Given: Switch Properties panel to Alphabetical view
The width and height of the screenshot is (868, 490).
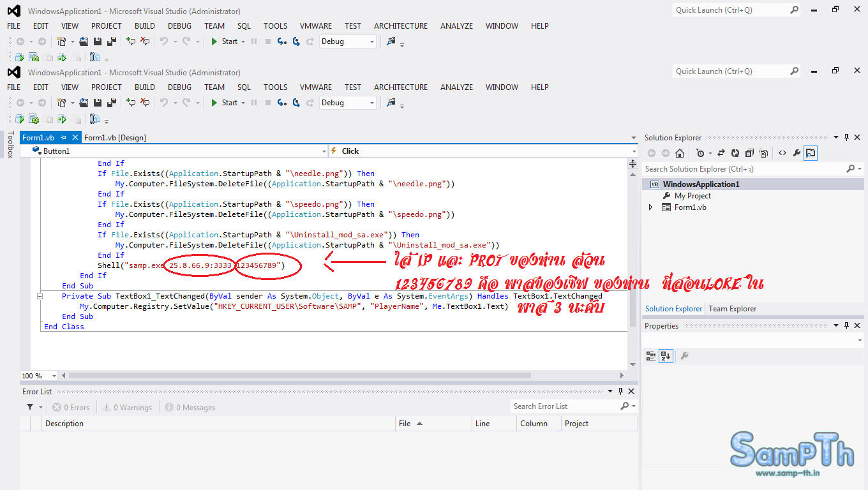Looking at the screenshot, I should pos(664,356).
